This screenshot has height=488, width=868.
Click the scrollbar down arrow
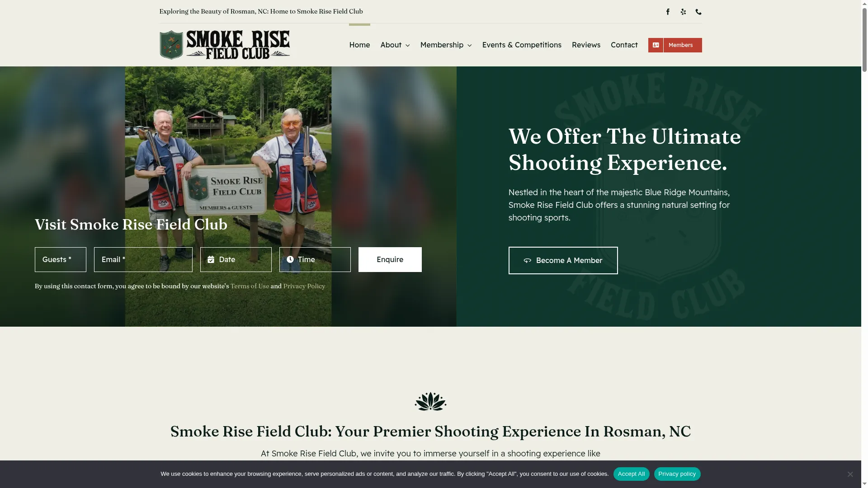864,484
